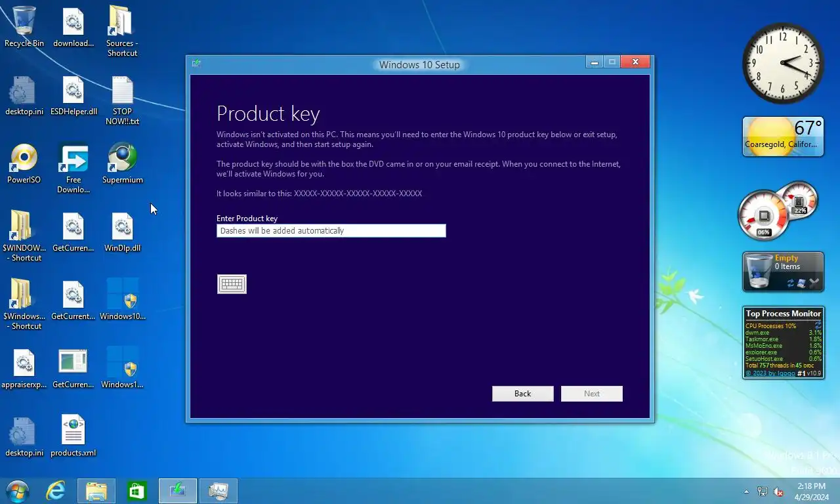The image size is (840, 504).
Task: Click the X icon on recycle bin gadget
Action: pyautogui.click(x=814, y=283)
